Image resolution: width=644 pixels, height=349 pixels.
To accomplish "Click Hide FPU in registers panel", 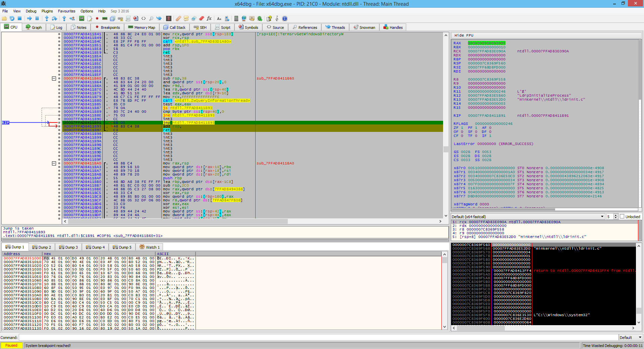I will tap(464, 35).
